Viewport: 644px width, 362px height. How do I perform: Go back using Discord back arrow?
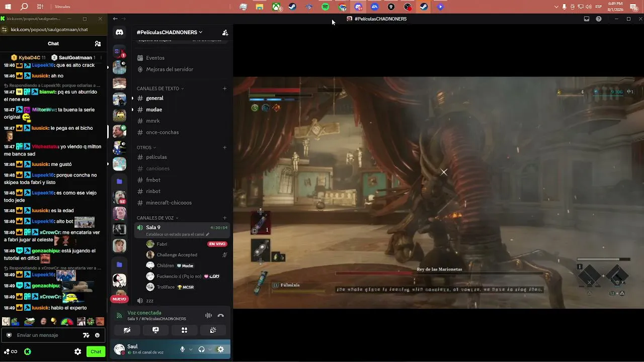[x=115, y=19]
